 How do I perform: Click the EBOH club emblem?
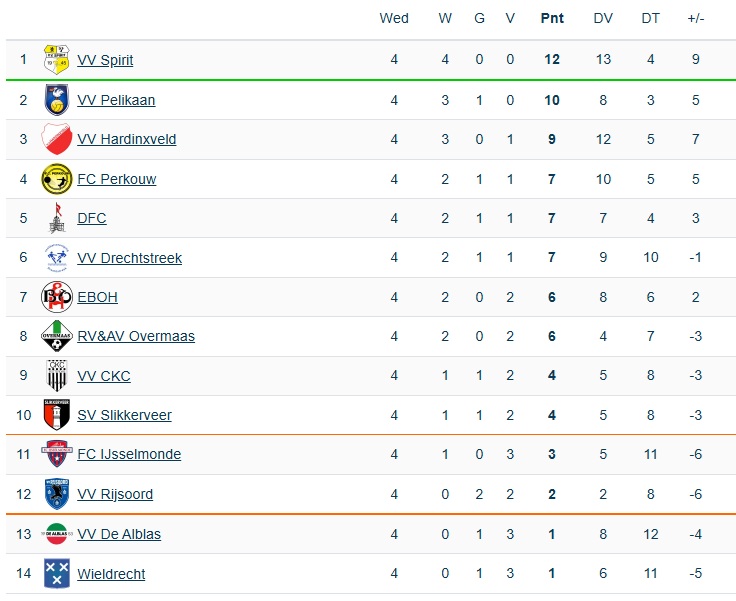coord(56,297)
